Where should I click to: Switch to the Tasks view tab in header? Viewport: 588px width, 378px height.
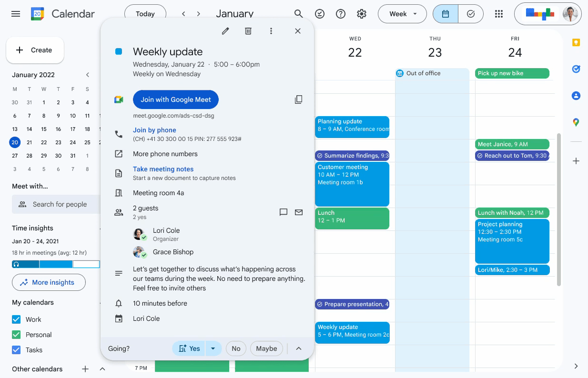471,14
